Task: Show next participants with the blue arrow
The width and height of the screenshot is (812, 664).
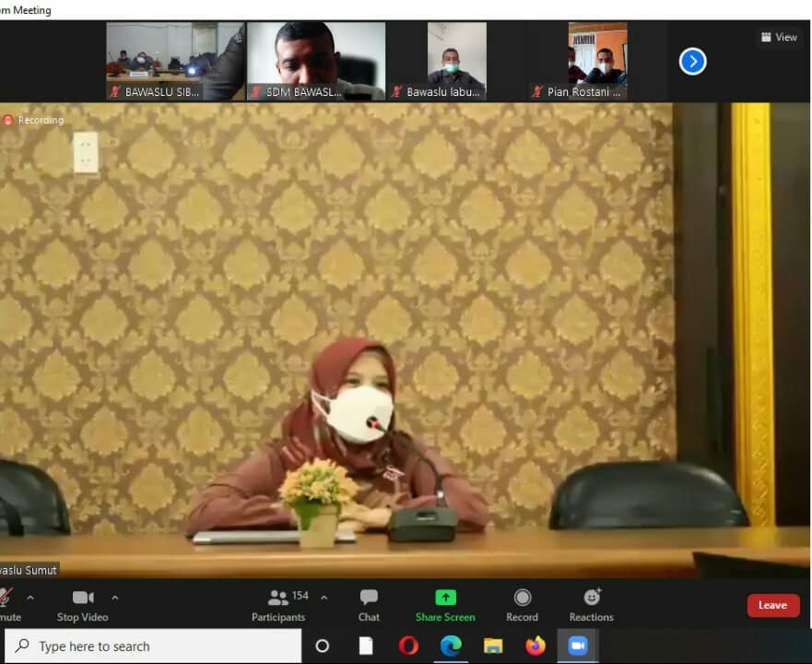Action: tap(692, 62)
